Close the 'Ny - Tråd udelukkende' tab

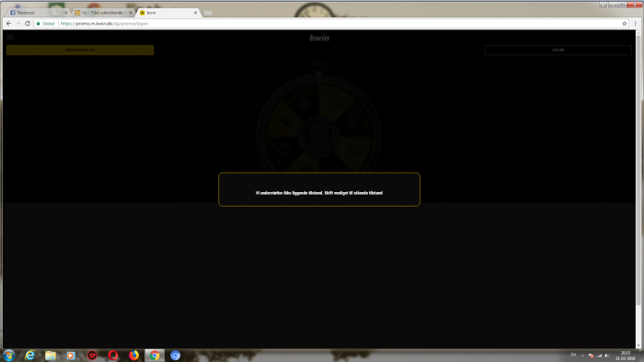[x=131, y=13]
